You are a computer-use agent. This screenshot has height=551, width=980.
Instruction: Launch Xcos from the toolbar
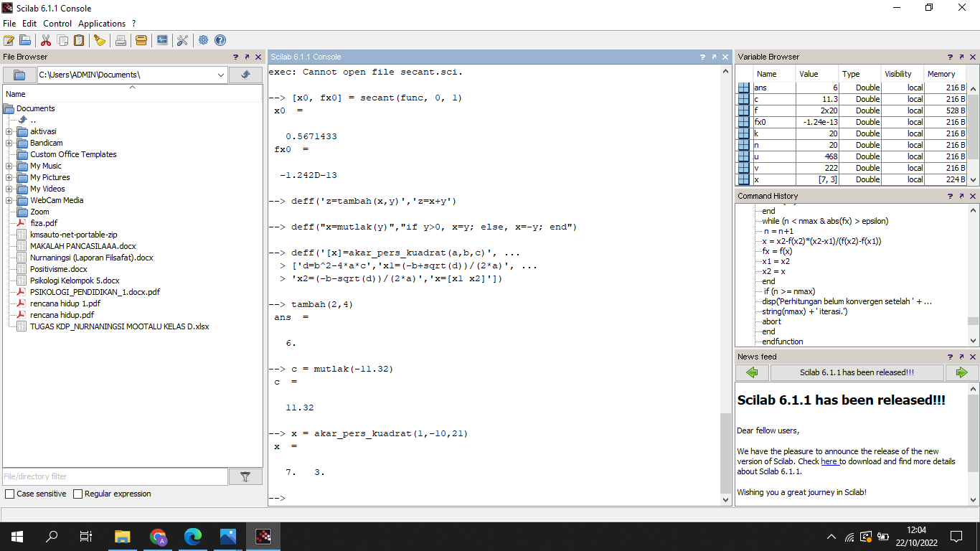tap(162, 40)
